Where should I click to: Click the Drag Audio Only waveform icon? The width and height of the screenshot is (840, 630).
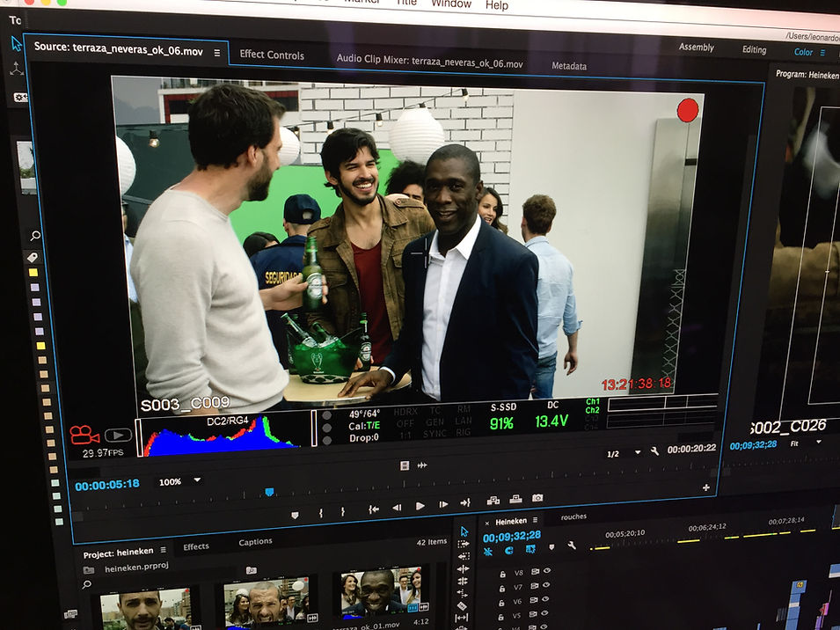[422, 465]
